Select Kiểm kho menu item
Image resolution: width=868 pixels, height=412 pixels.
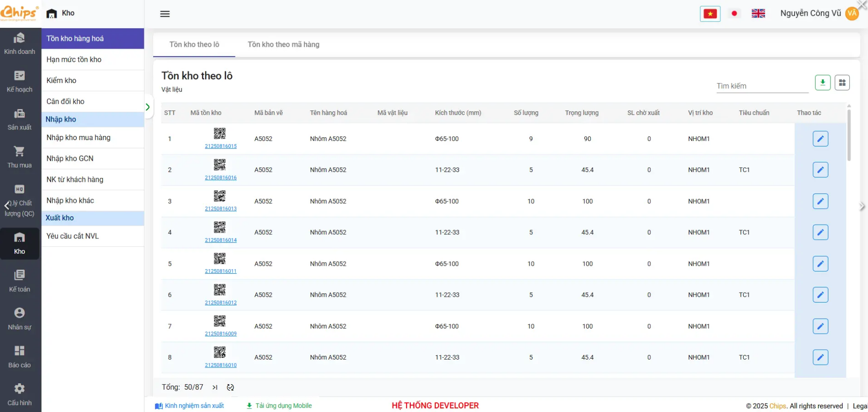(x=93, y=80)
